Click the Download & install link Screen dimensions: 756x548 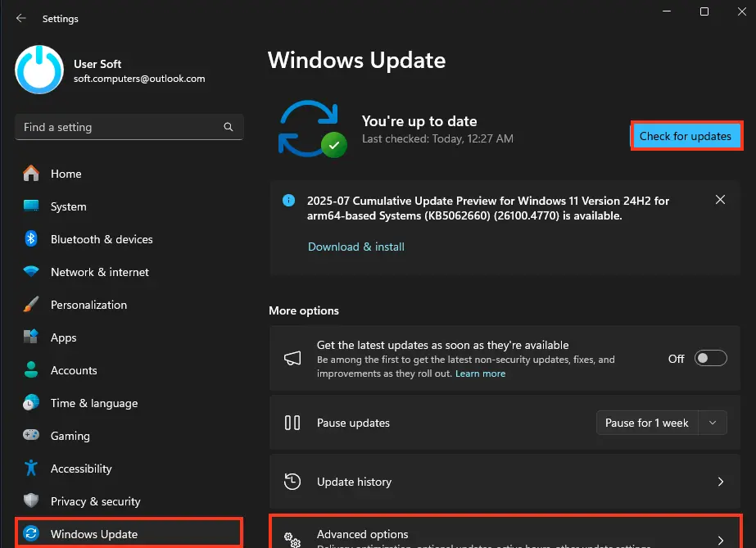pos(355,247)
